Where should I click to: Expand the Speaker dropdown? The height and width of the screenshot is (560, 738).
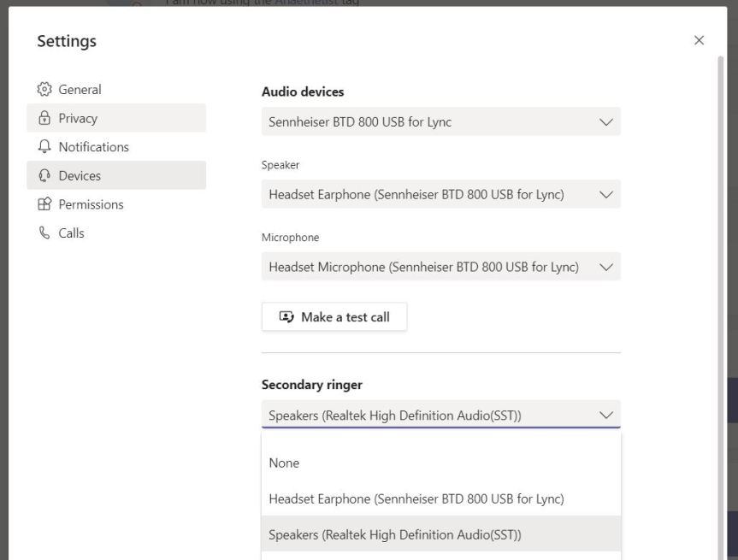(x=440, y=195)
